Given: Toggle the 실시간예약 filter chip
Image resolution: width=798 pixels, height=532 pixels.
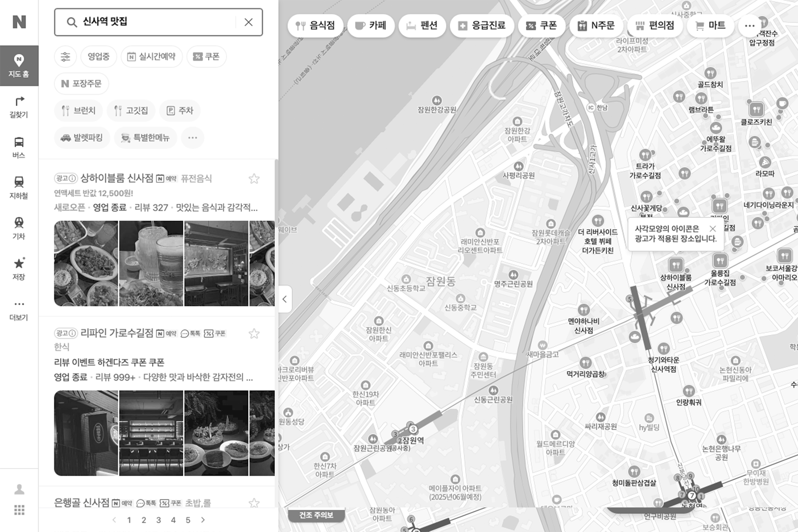Looking at the screenshot, I should pos(152,57).
